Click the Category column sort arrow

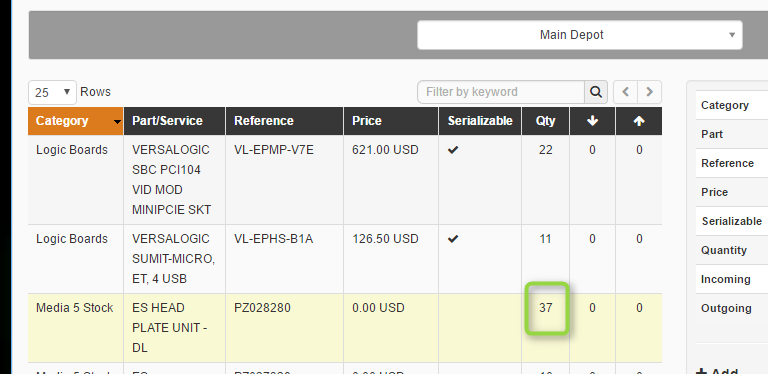(117, 122)
